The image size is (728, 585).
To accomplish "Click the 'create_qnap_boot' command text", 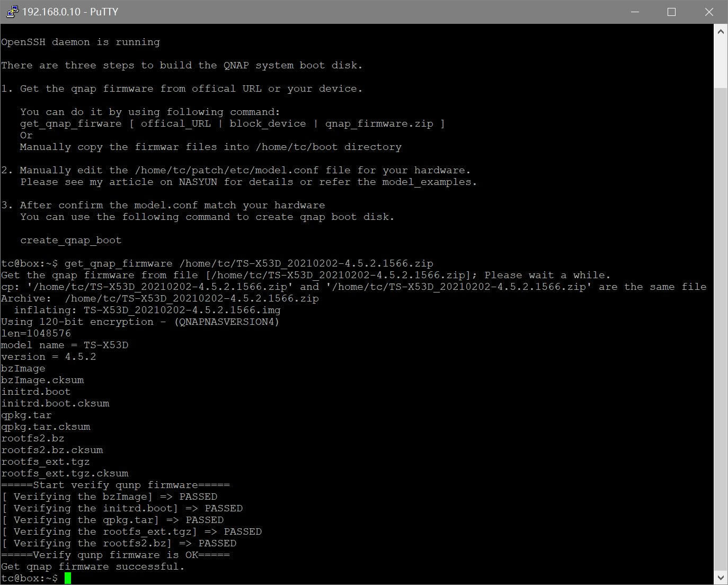I will (71, 240).
